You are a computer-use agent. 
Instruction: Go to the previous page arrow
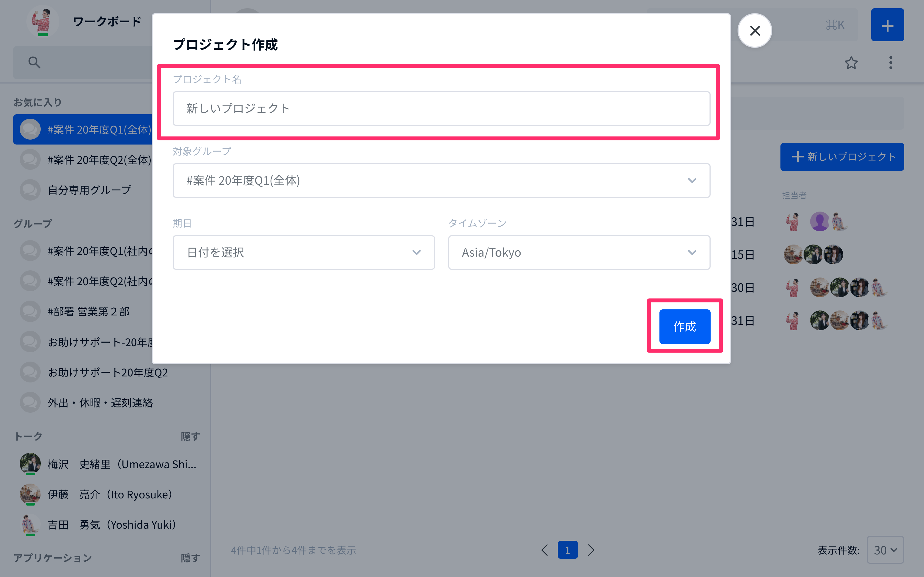click(545, 550)
